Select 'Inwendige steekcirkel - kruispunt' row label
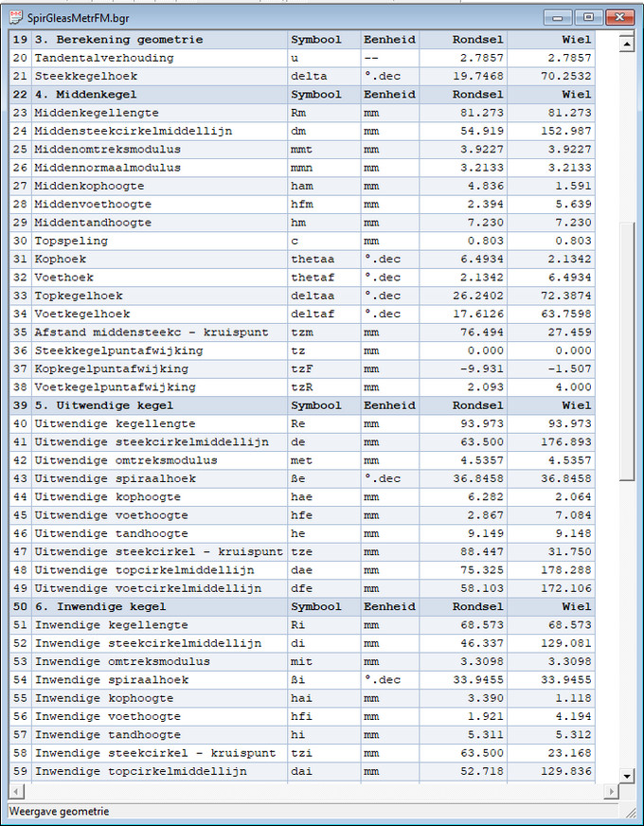This screenshot has width=644, height=826. point(155,753)
